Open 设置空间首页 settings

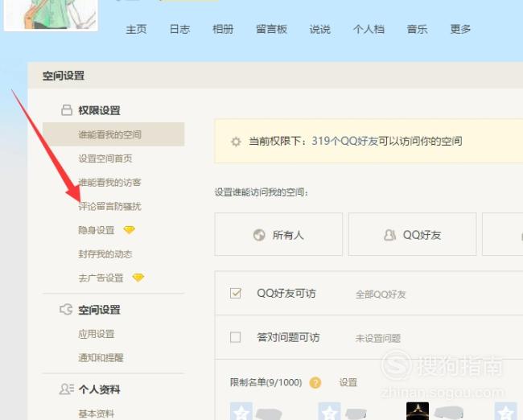[105, 159]
